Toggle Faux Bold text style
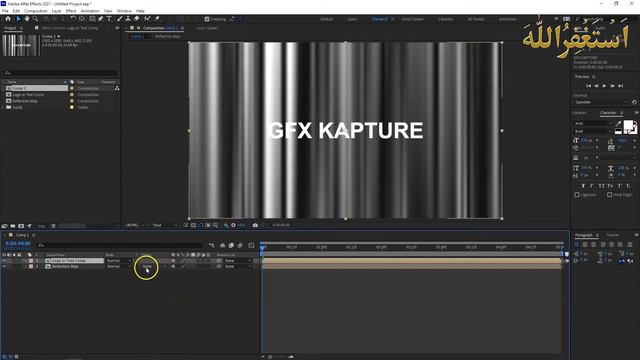This screenshot has width=640, height=360. [x=583, y=186]
